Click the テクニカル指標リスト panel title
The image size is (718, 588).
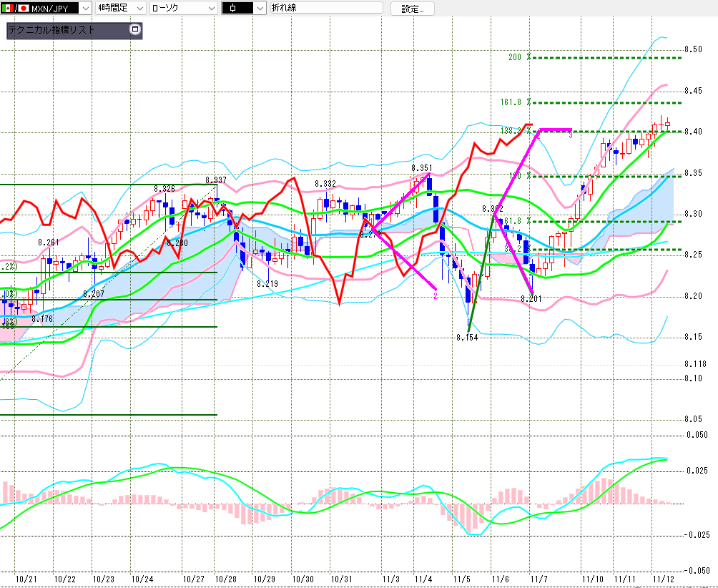50,31
